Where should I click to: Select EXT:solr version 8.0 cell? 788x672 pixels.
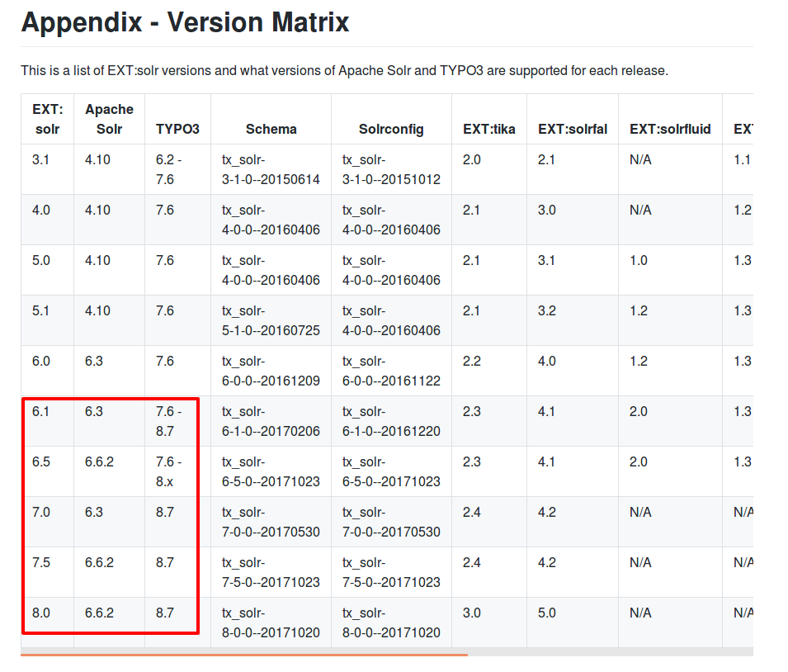pos(47,622)
